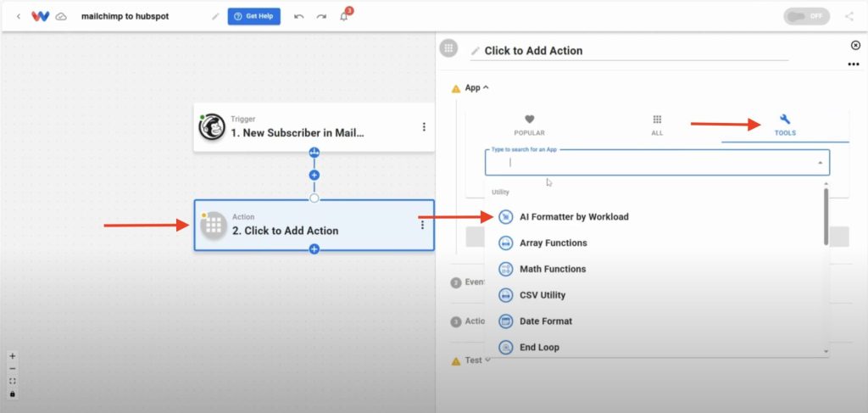This screenshot has width=868, height=413.
Task: Click the grid app icon beside panel title
Action: [x=449, y=47]
